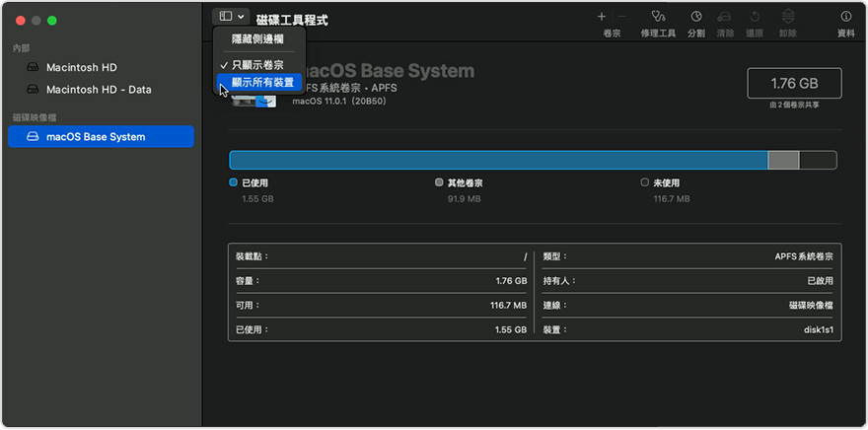The width and height of the screenshot is (868, 430).
Task: Click the 還原 restore icon
Action: coord(755,17)
